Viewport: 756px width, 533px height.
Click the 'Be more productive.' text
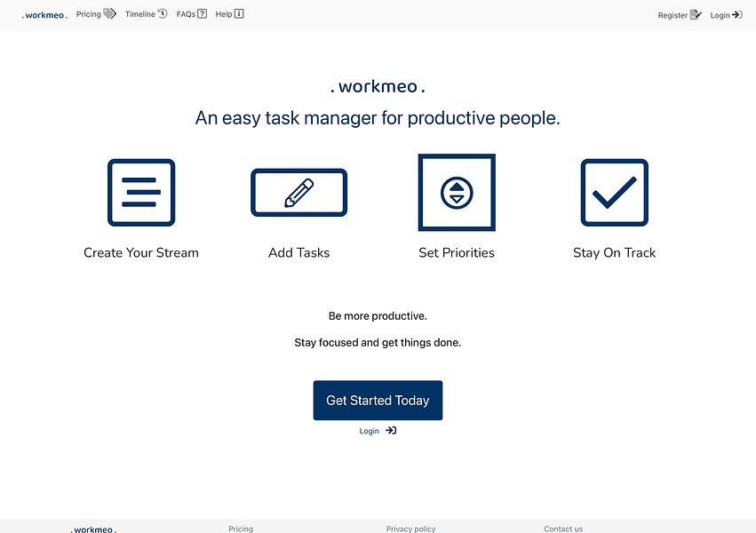[x=378, y=315]
